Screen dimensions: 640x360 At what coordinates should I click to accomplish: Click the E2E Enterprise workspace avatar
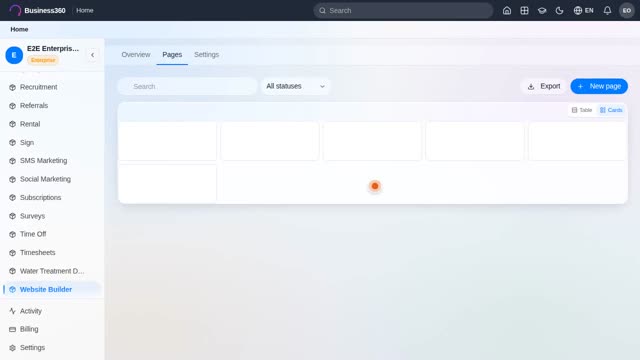[14, 55]
